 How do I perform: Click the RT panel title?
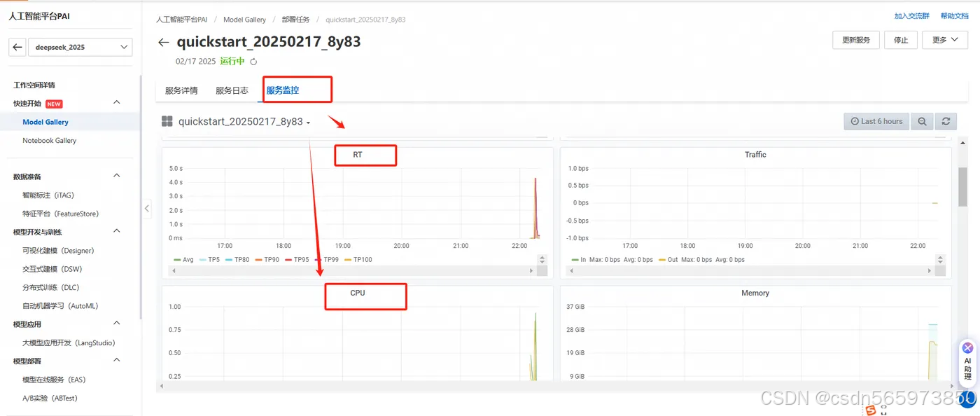[358, 154]
